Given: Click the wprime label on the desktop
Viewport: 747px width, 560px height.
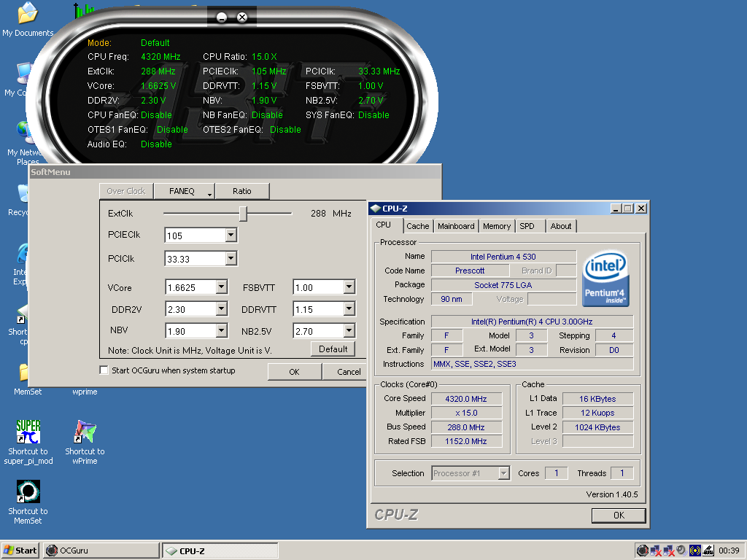Looking at the screenshot, I should (x=85, y=392).
